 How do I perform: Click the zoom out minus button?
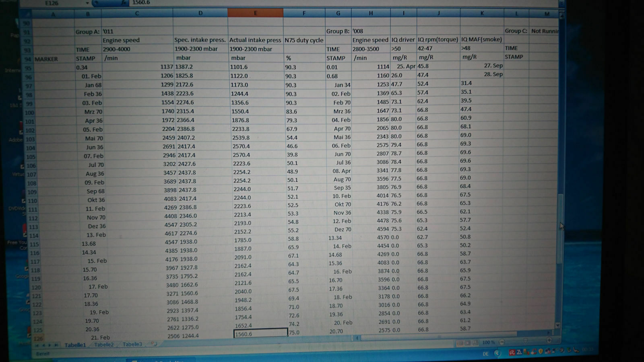(x=502, y=342)
